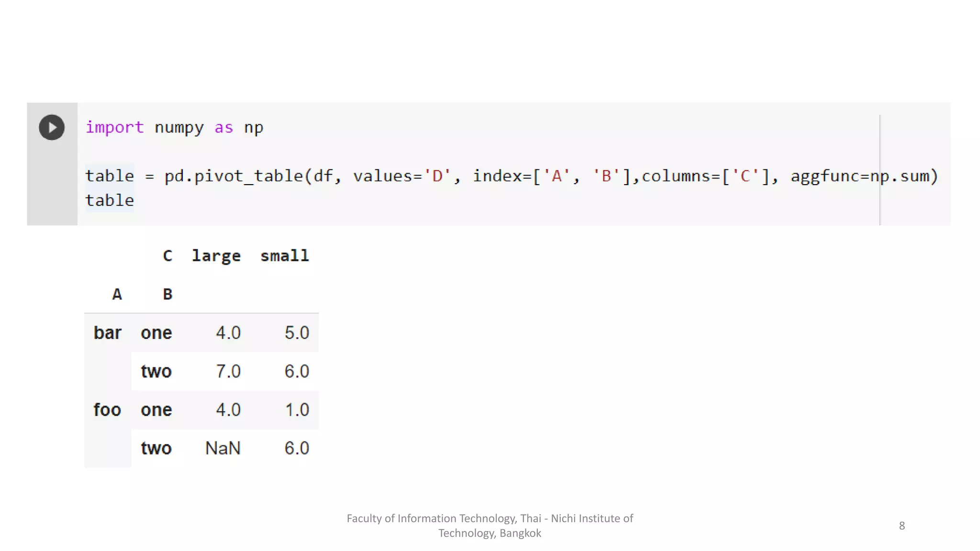Select the 'foo' row label

tap(107, 410)
